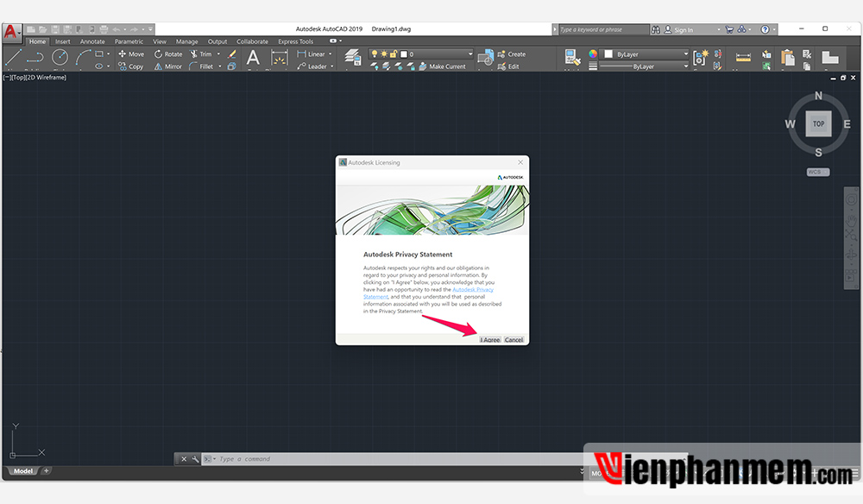
Task: Click the Copy tool
Action: click(x=131, y=66)
